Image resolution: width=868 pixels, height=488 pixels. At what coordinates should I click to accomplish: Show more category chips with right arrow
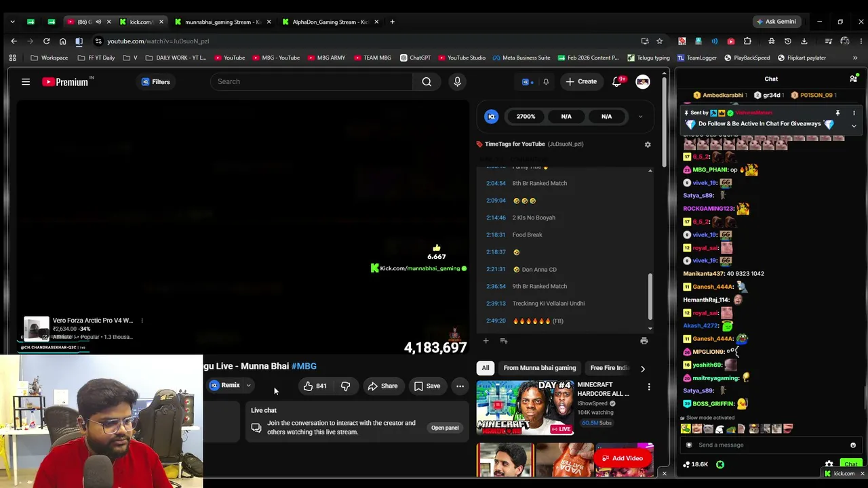[x=643, y=369]
